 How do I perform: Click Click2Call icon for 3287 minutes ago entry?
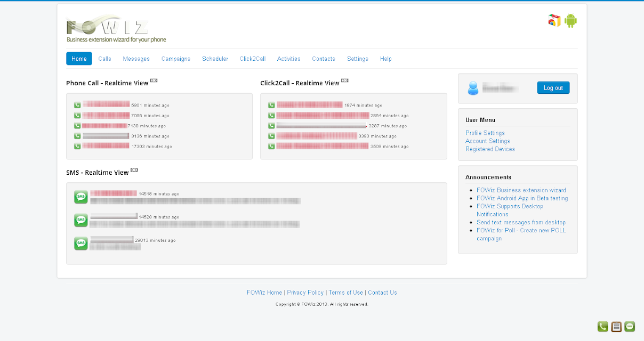click(x=271, y=126)
